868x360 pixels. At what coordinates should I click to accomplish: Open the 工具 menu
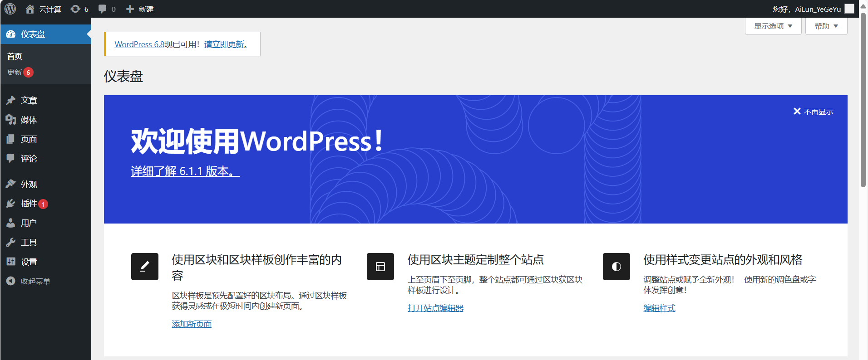click(x=45, y=242)
